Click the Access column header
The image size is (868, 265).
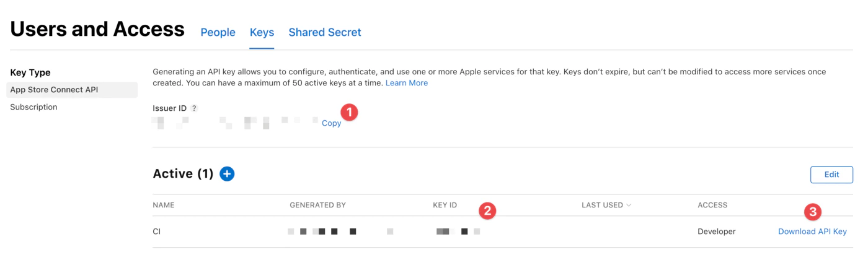tap(712, 205)
